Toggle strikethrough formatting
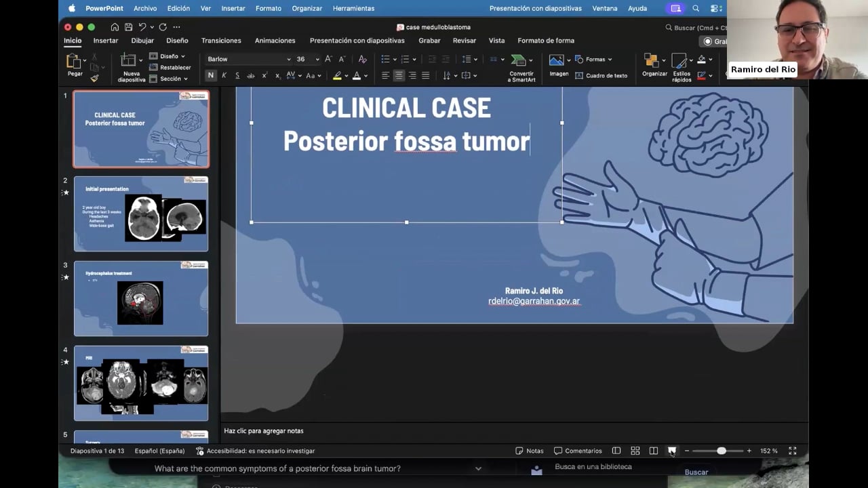Viewport: 868px width, 488px height. click(251, 75)
